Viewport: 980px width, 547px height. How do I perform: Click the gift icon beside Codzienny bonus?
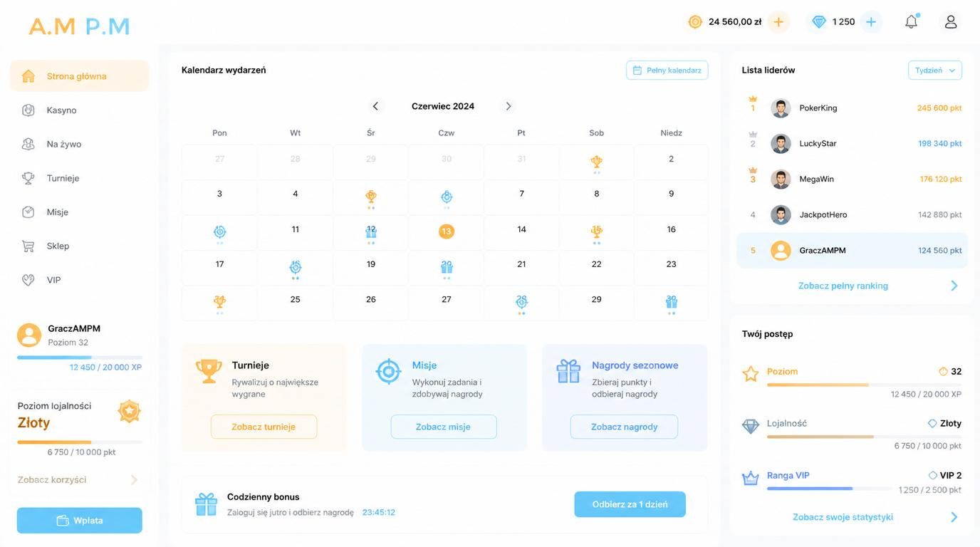click(206, 504)
